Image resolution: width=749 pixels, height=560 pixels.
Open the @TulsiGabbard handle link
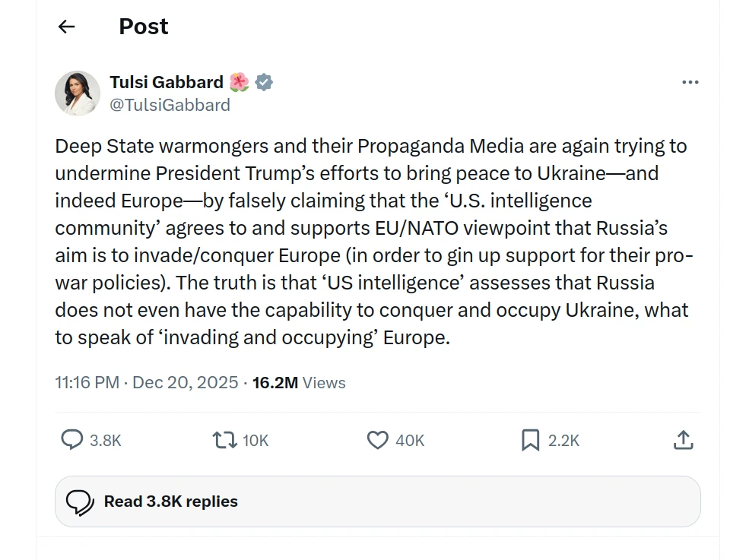click(x=170, y=105)
